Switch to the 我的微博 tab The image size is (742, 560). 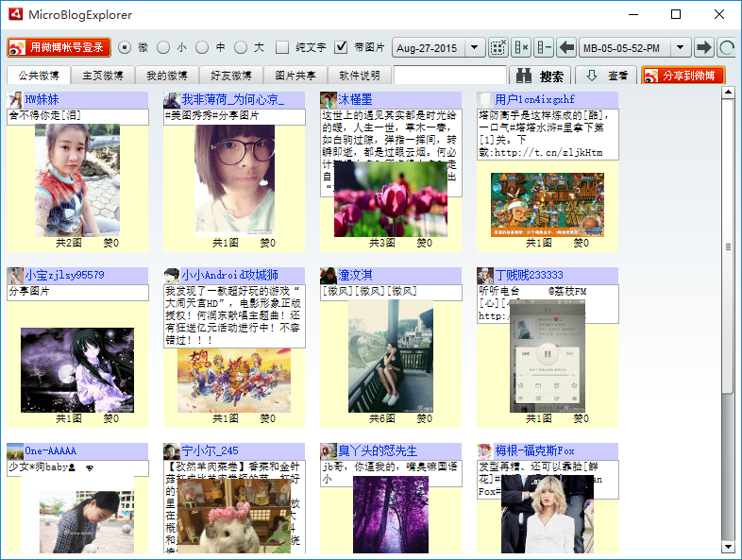[166, 76]
